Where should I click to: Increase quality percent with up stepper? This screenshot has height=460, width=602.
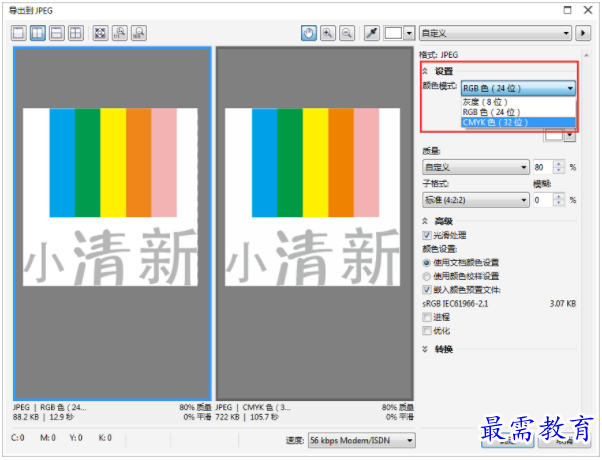tap(559, 164)
